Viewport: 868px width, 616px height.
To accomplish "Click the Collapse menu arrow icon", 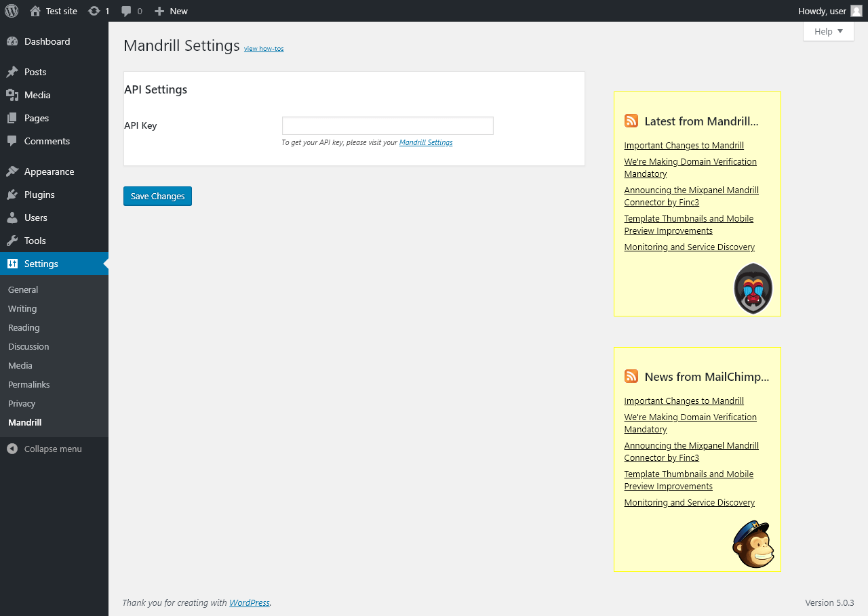I will pyautogui.click(x=12, y=449).
